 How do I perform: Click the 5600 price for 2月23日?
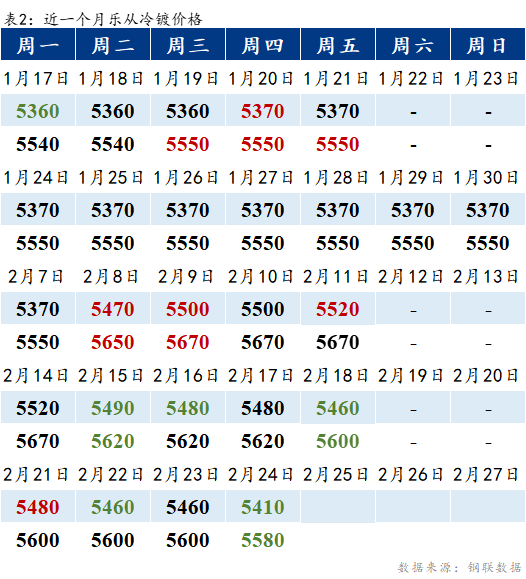click(188, 539)
